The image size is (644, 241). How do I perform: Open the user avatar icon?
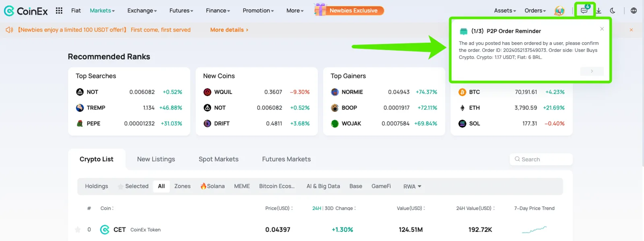tap(559, 11)
